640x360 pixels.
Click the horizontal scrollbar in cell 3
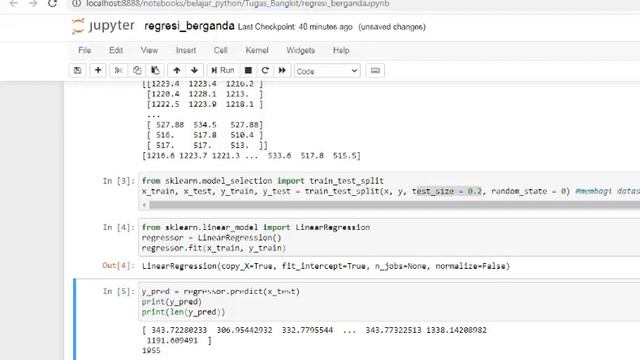tap(394, 205)
